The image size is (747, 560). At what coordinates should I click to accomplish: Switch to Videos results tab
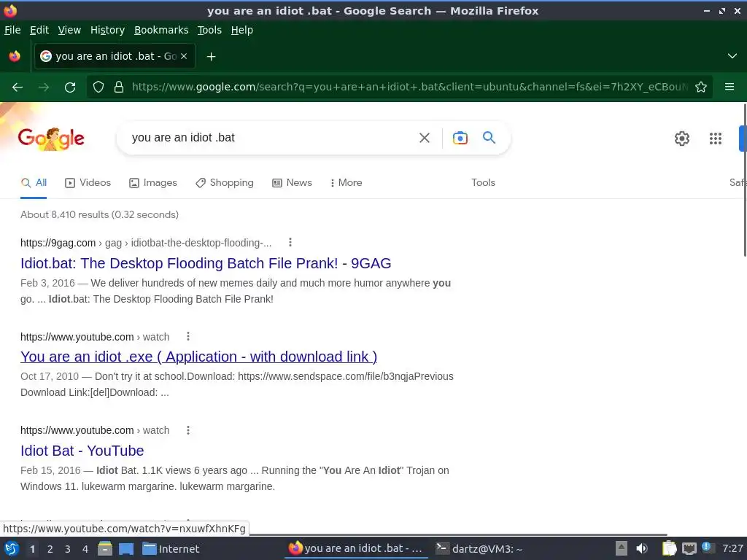point(88,183)
